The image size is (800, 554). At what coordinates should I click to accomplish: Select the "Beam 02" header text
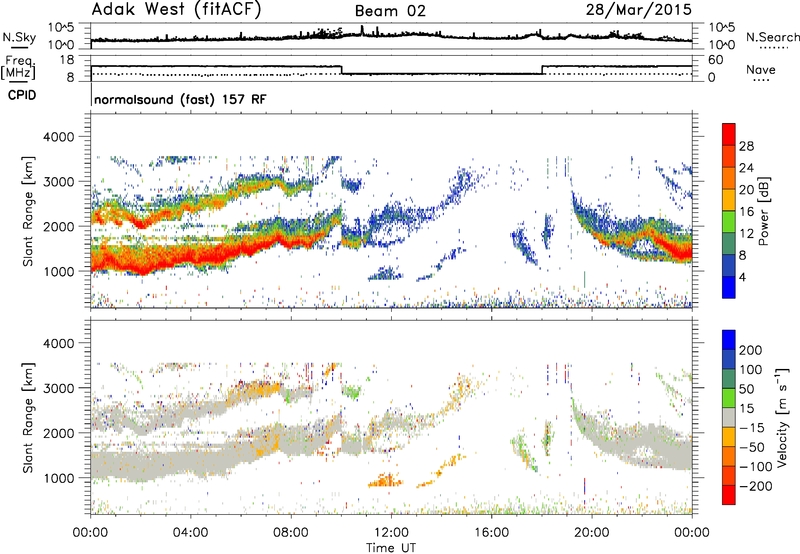[x=390, y=11]
